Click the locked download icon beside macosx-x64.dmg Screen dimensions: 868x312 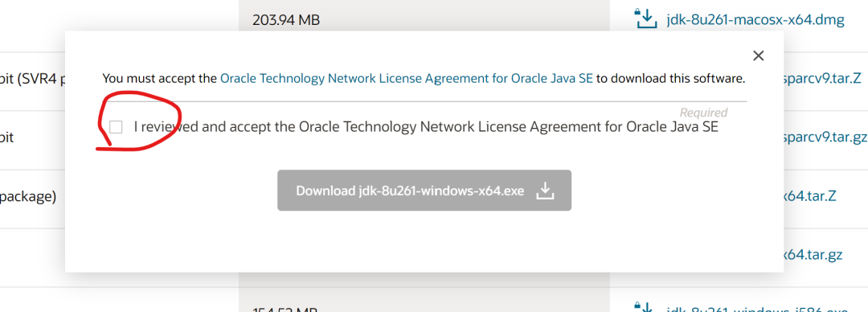tap(645, 18)
